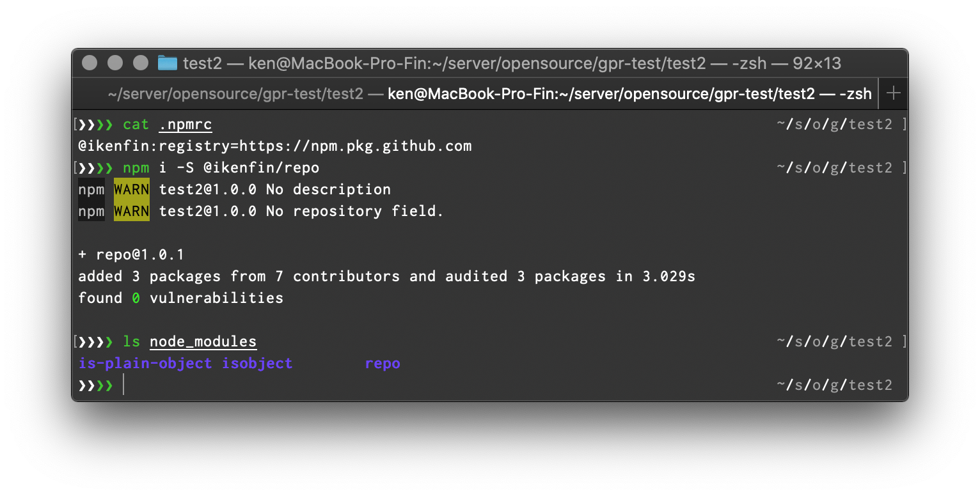
Task: Click the isobject directory name
Action: (x=257, y=363)
